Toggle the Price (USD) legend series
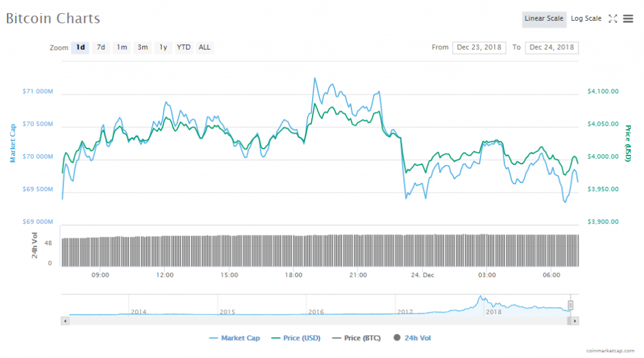The height and width of the screenshot is (358, 644). pos(295,338)
